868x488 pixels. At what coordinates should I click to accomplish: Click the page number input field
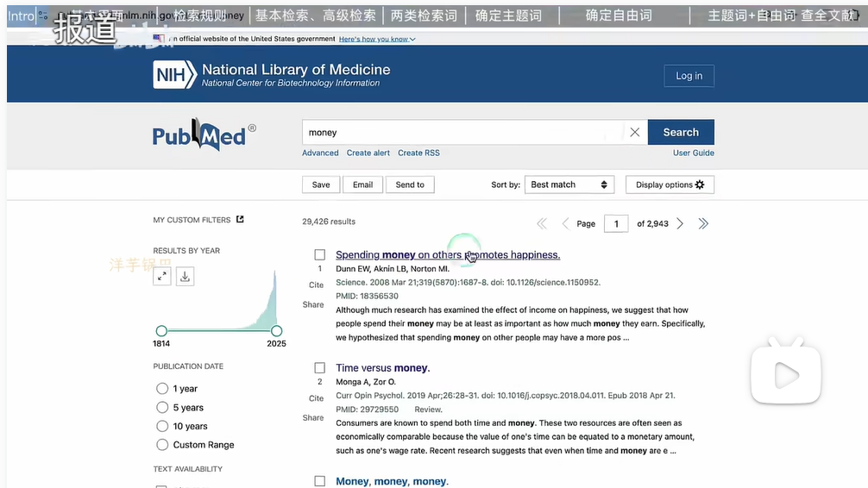click(616, 223)
